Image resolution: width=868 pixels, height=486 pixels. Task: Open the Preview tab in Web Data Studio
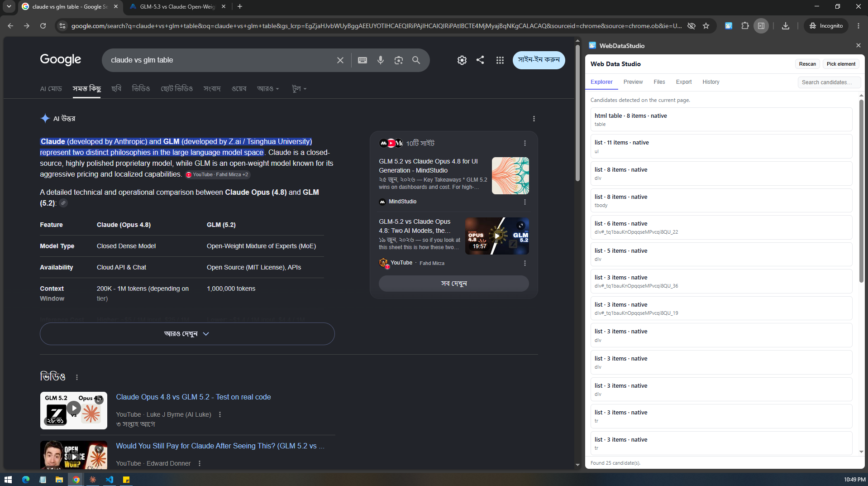633,82
